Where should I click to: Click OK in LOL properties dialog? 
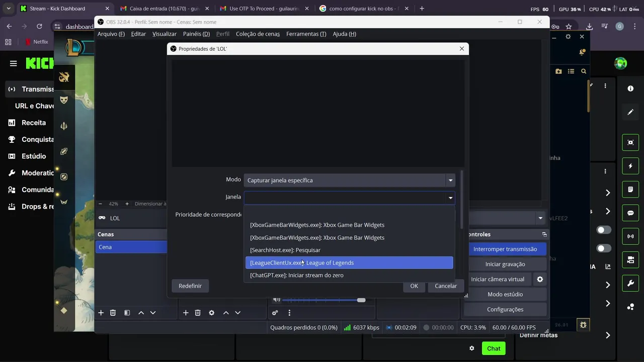(414, 286)
